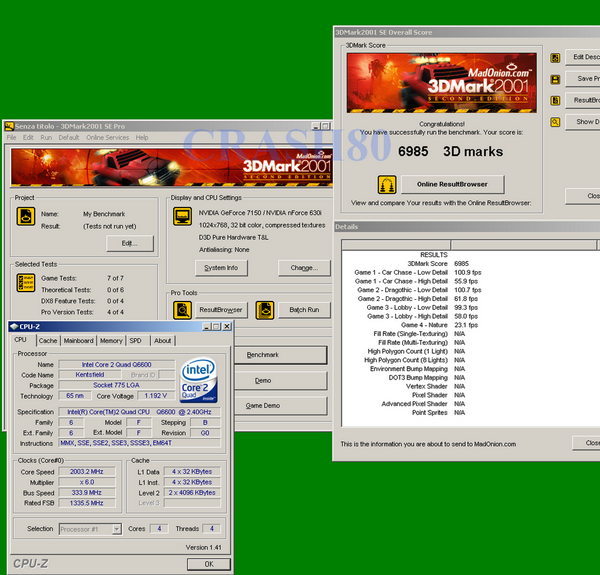600x575 pixels.
Task: Click the System Info button
Action: [x=221, y=268]
